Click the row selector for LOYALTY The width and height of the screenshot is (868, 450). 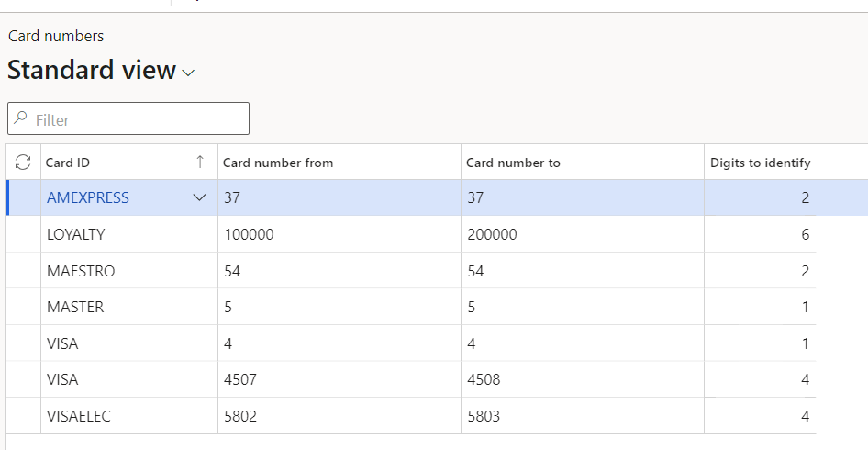pos(23,234)
